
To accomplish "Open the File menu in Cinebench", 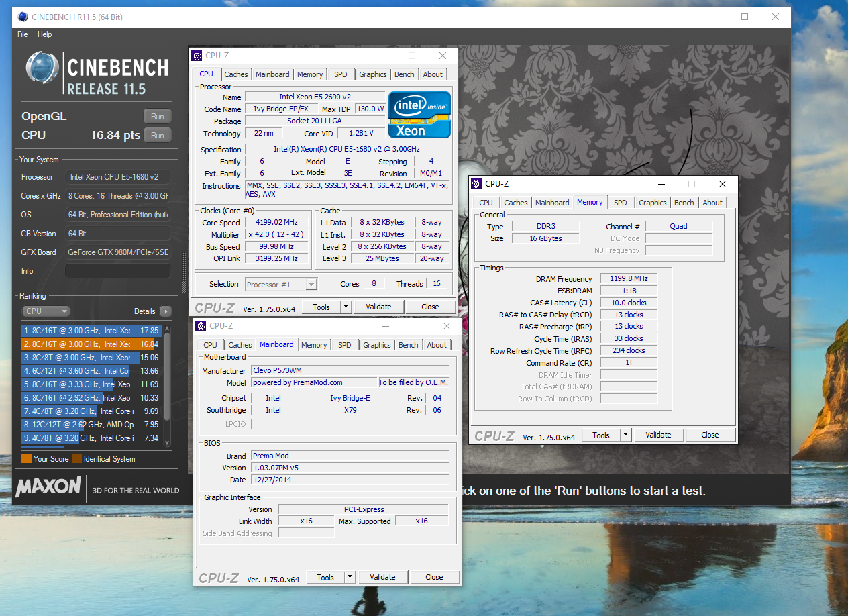I will pyautogui.click(x=23, y=34).
